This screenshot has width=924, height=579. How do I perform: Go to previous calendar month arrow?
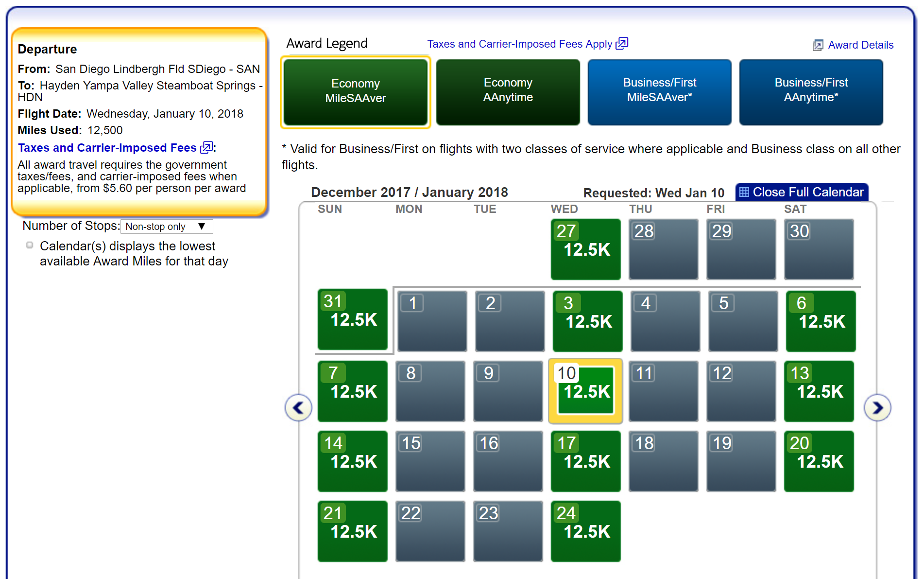[298, 407]
